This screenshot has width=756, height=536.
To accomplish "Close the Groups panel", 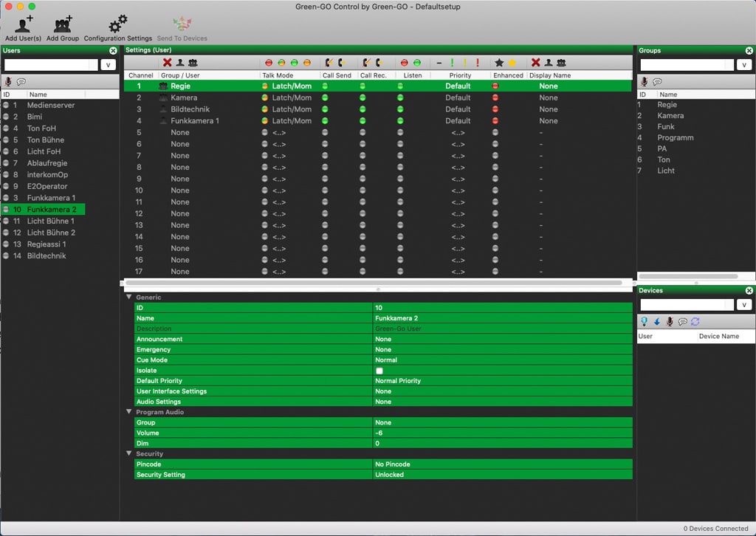I will coord(749,50).
